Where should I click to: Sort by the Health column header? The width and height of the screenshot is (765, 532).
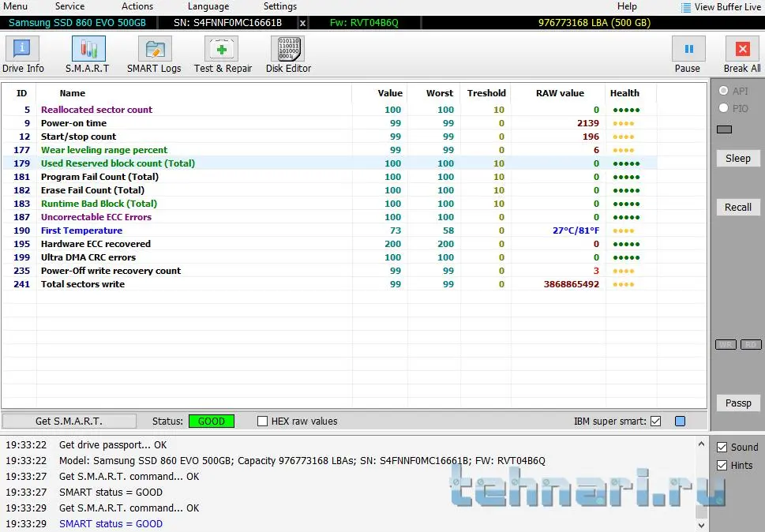click(x=624, y=93)
